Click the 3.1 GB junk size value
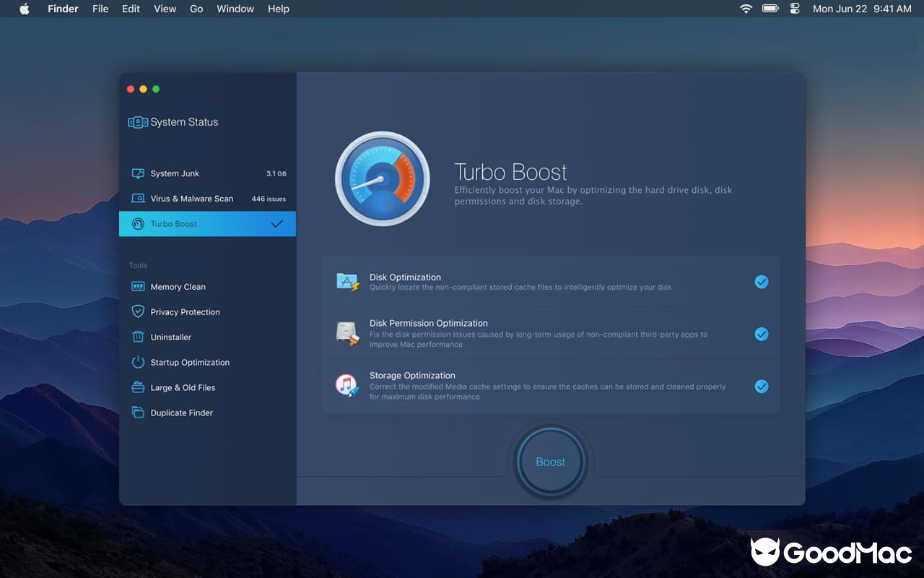 tap(276, 174)
